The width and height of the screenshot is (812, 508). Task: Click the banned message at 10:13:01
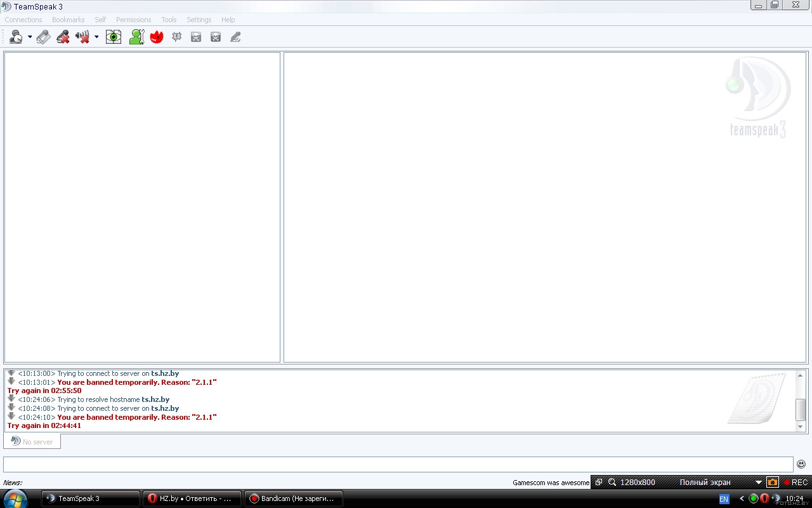(x=137, y=382)
